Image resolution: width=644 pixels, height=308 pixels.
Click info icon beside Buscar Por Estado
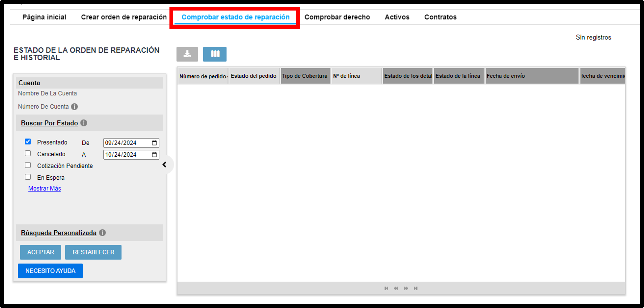pos(84,123)
